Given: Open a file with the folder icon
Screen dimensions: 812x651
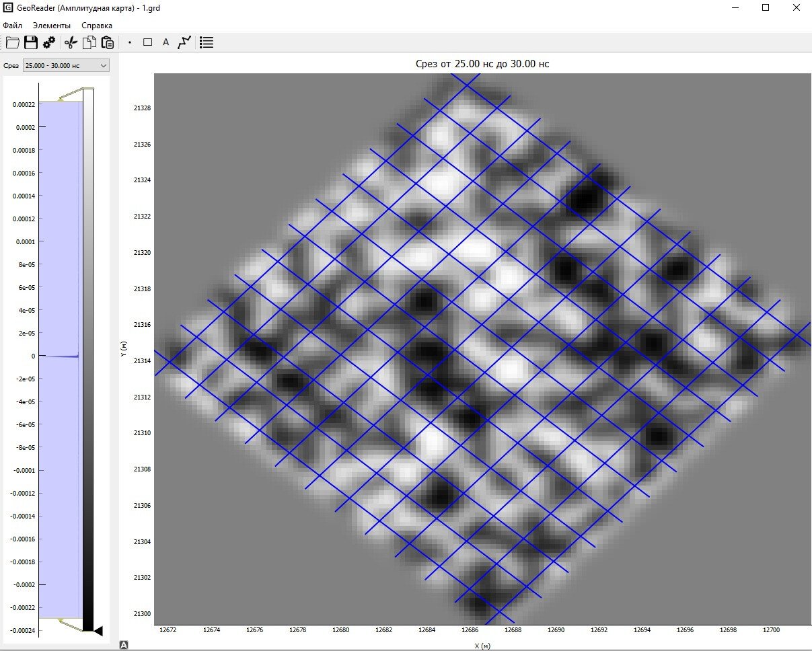Looking at the screenshot, I should point(12,42).
